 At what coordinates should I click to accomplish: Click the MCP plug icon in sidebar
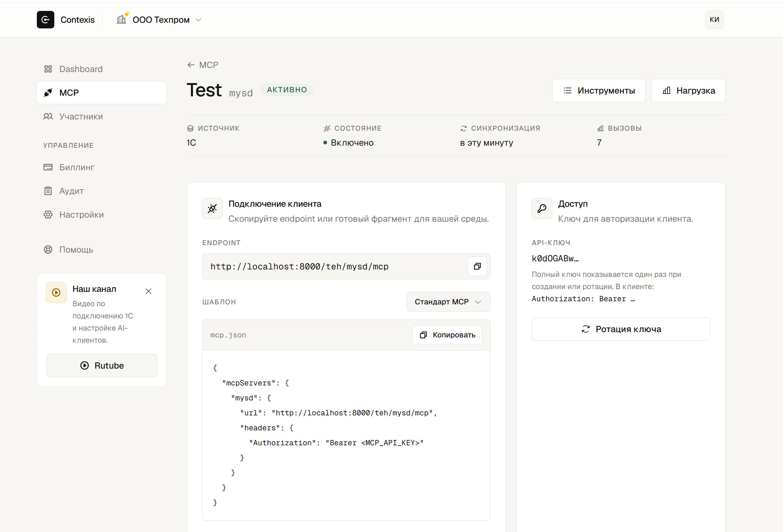tap(48, 93)
